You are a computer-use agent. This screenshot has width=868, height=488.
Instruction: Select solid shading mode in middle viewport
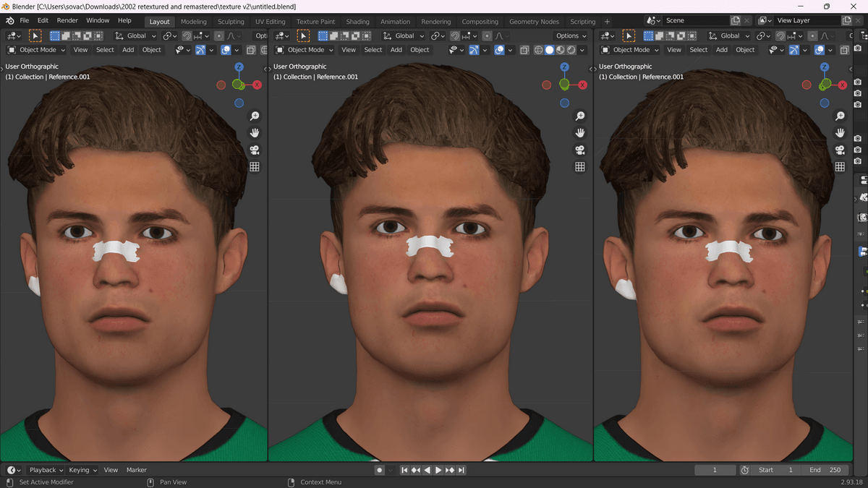coord(550,50)
